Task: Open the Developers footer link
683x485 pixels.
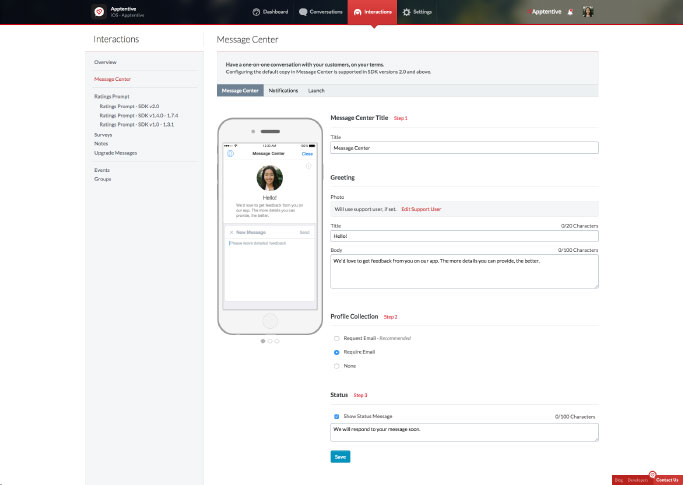Action: coord(638,480)
